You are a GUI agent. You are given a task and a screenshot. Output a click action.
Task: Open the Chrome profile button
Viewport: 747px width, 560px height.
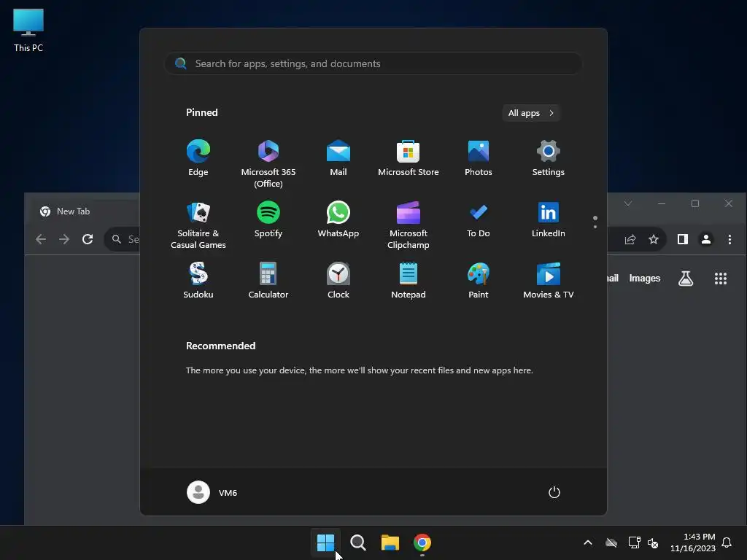point(706,239)
